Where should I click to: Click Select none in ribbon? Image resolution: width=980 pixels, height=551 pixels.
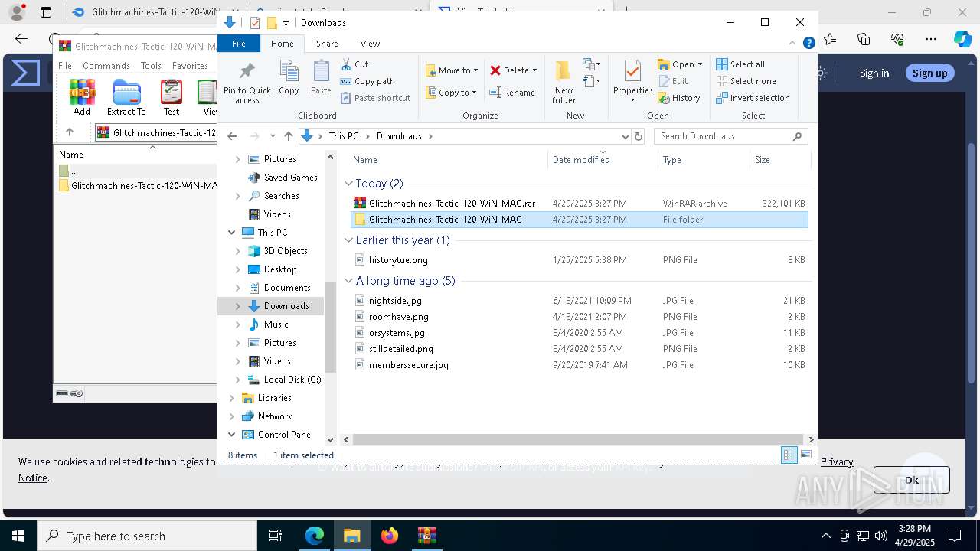(x=746, y=81)
